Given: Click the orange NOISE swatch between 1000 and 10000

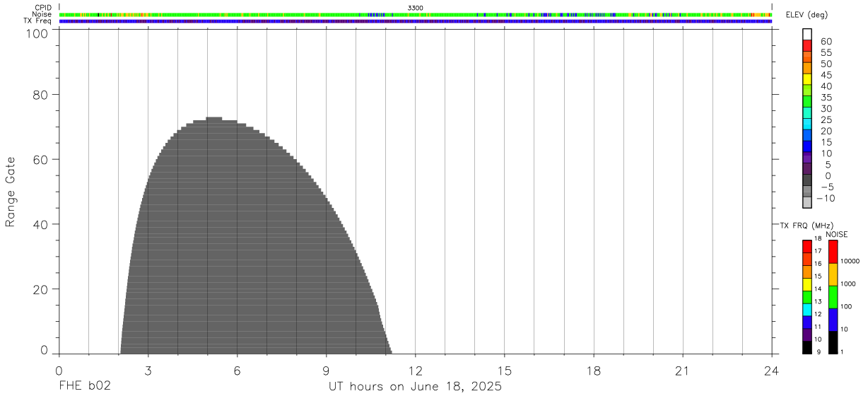Looking at the screenshot, I should point(833,274).
